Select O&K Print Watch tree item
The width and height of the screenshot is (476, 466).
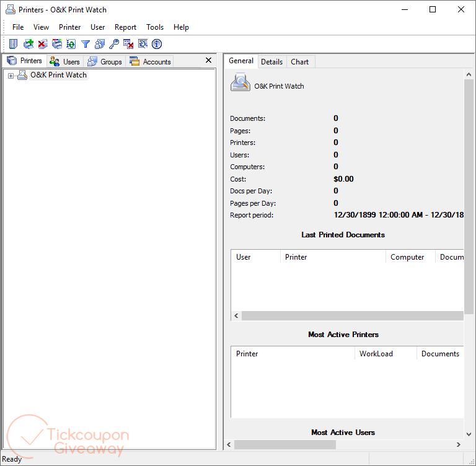point(59,75)
